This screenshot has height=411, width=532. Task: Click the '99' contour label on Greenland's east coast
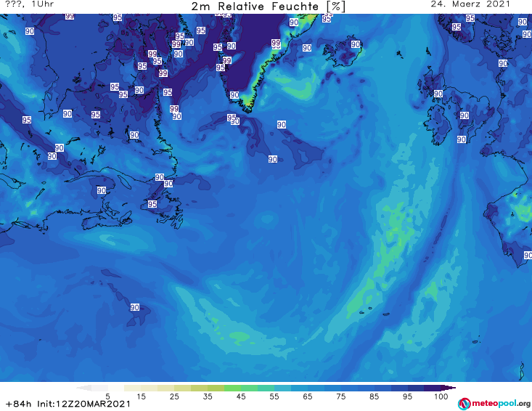tap(276, 43)
